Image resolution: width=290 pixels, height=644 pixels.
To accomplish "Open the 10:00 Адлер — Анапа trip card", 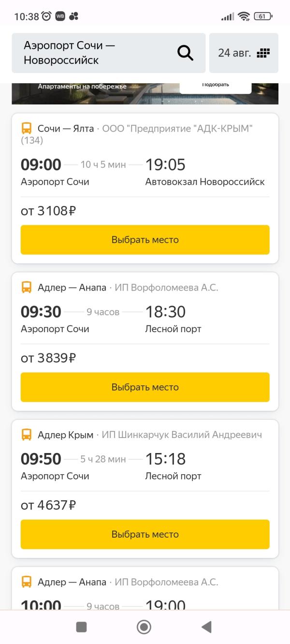I will (145, 588).
